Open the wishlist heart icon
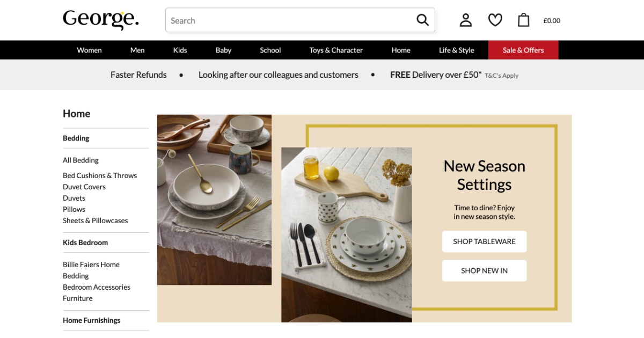Image resolution: width=644 pixels, height=338 pixels. [495, 20]
